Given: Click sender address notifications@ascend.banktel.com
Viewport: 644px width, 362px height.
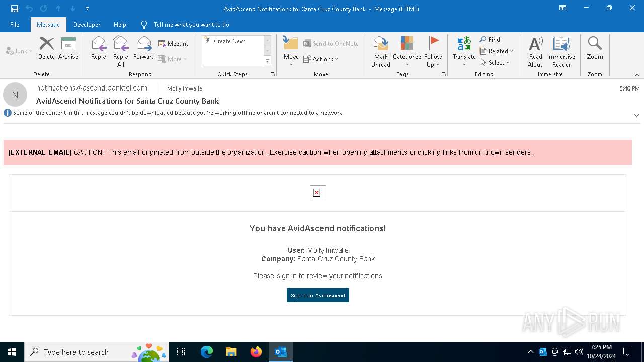Looking at the screenshot, I should click(92, 88).
